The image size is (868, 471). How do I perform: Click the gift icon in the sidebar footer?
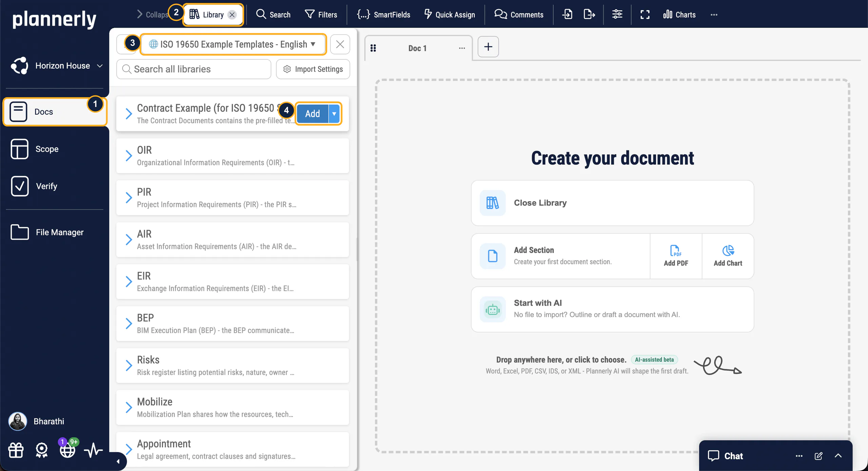pyautogui.click(x=16, y=451)
